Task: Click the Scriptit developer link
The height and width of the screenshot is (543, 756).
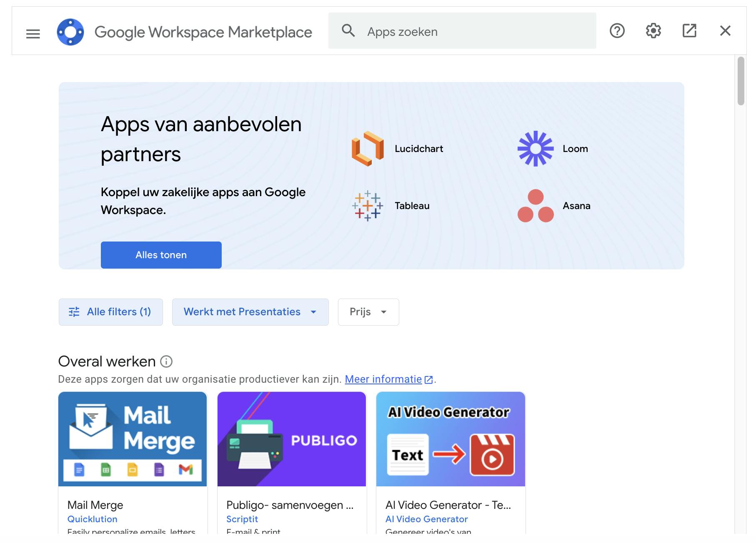Action: pos(242,519)
